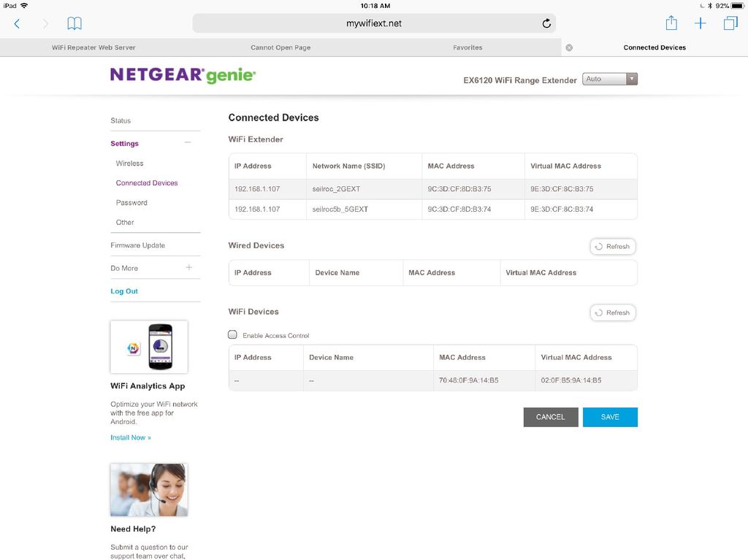
Task: Reload the page using the refresh icon
Action: (x=546, y=23)
